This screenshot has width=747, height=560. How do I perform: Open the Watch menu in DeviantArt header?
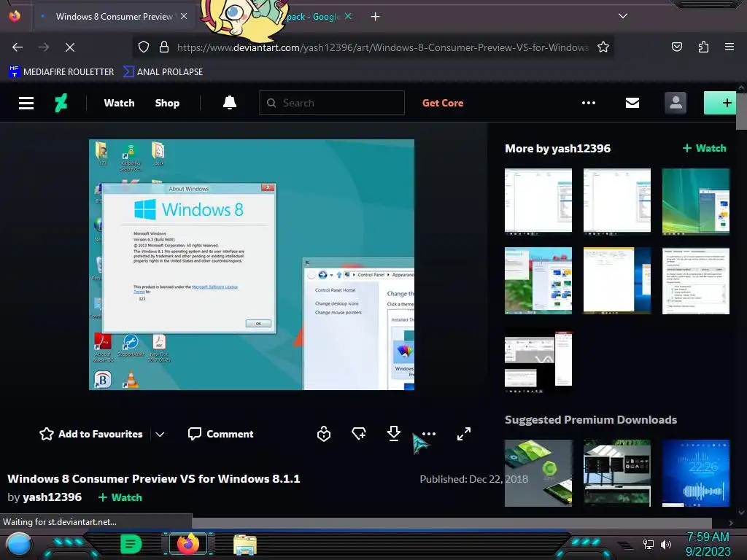tap(119, 103)
